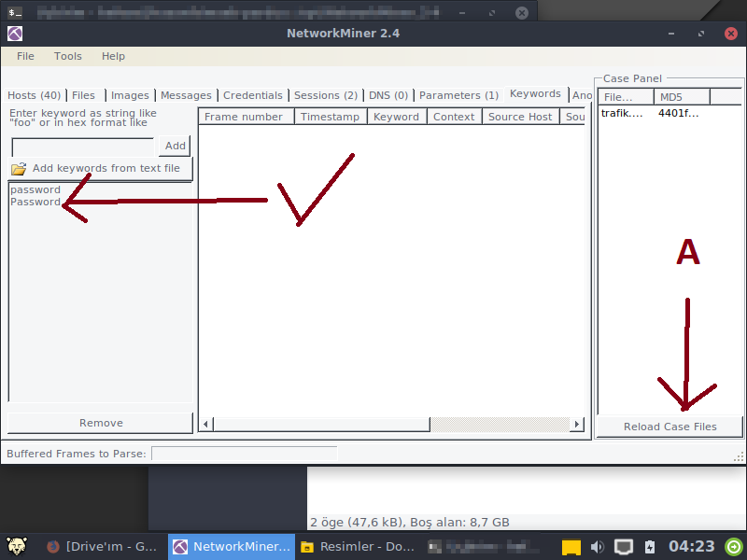Viewport: 747px width, 560px height.
Task: Sort by Frame number column header
Action: click(x=247, y=117)
